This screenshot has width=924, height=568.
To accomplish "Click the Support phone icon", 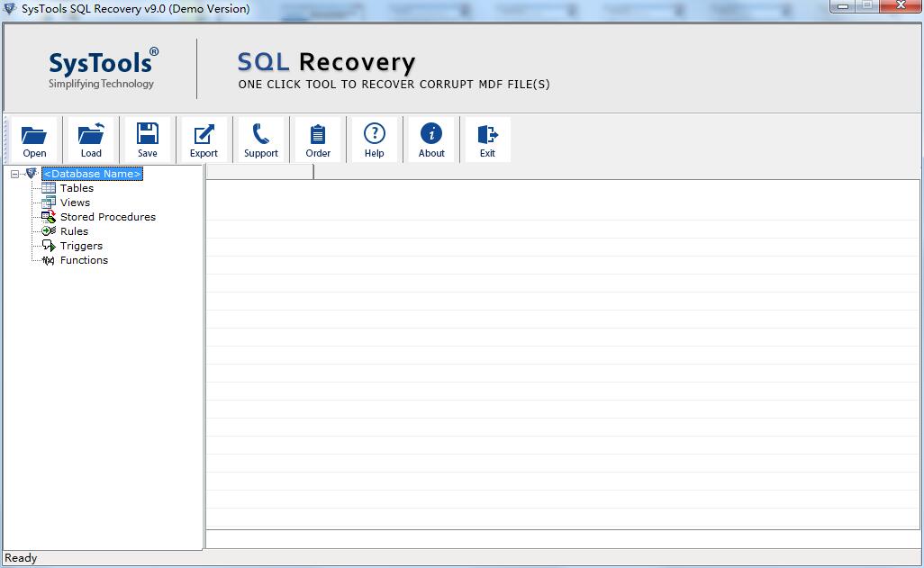I will (x=260, y=133).
